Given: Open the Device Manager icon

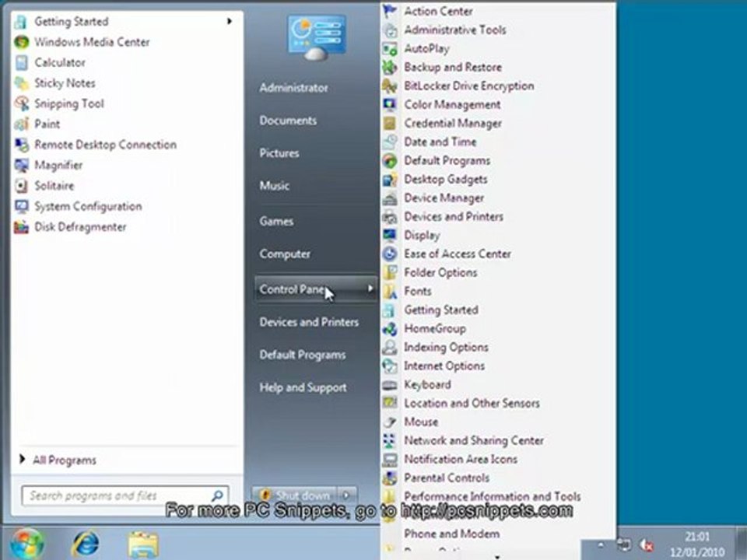Looking at the screenshot, I should click(390, 198).
